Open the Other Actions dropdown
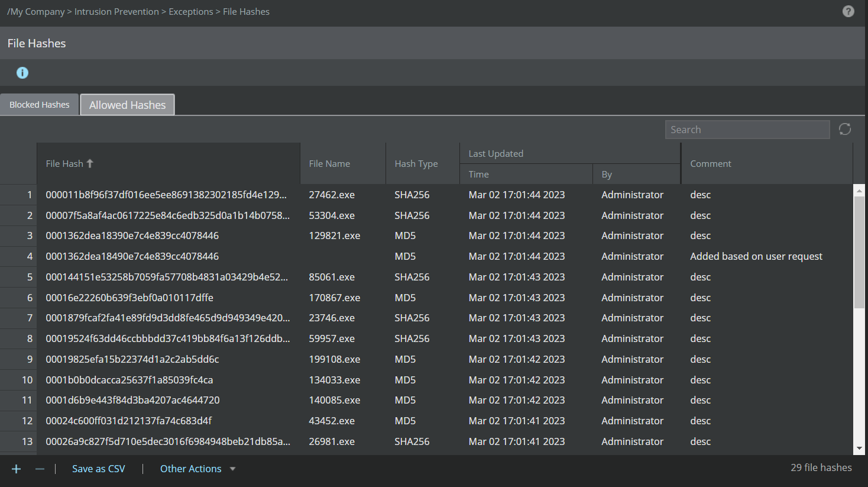 197,469
